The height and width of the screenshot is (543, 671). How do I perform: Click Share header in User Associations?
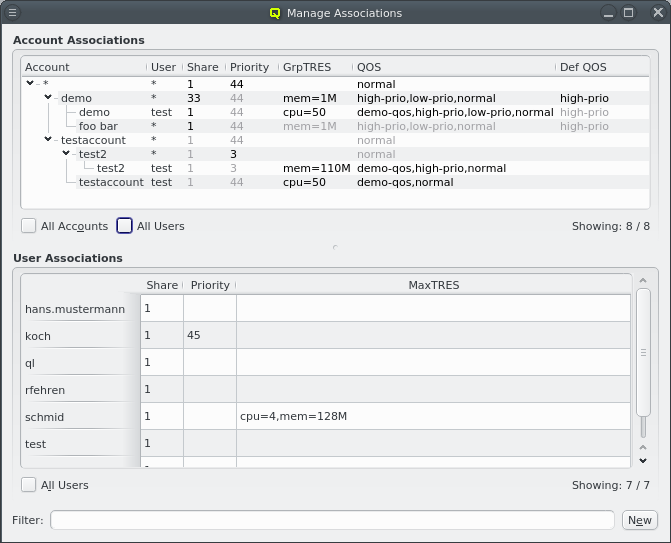pyautogui.click(x=162, y=285)
